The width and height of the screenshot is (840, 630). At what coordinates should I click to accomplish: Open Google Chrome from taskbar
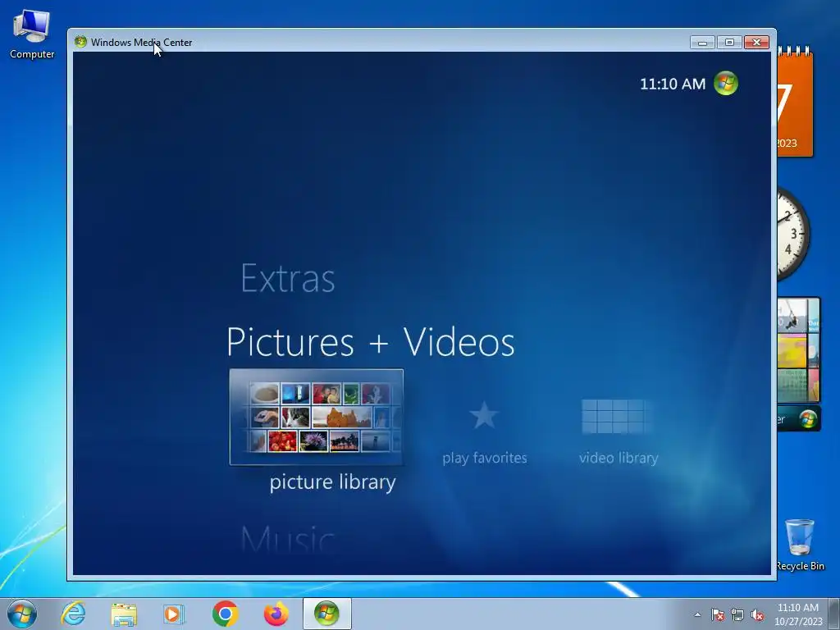[225, 614]
